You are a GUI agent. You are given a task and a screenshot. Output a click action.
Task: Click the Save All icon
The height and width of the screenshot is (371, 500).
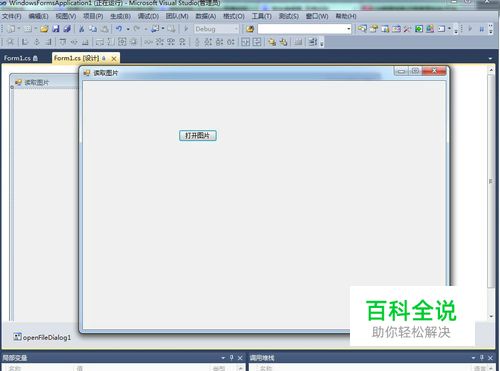click(67, 29)
